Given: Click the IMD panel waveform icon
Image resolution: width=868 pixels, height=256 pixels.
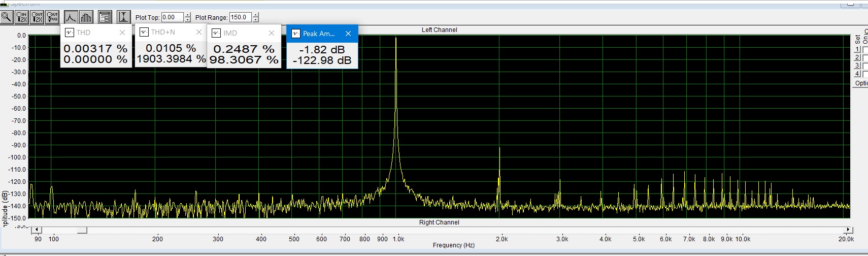Looking at the screenshot, I should [216, 33].
